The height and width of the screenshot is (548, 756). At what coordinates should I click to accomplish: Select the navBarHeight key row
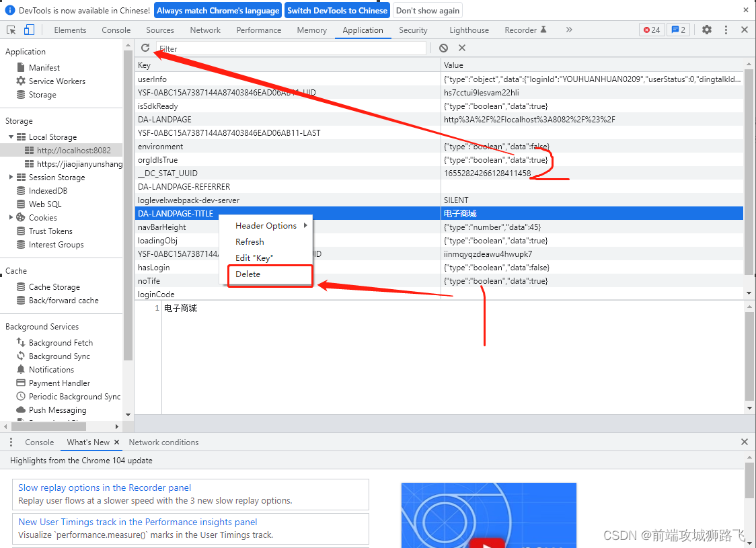tap(439, 227)
